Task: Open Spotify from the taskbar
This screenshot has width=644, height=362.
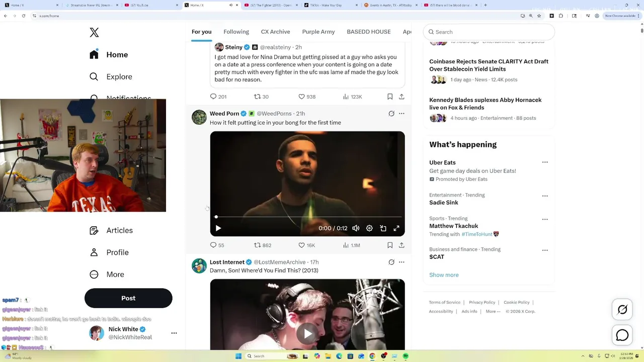Action: tap(406, 356)
